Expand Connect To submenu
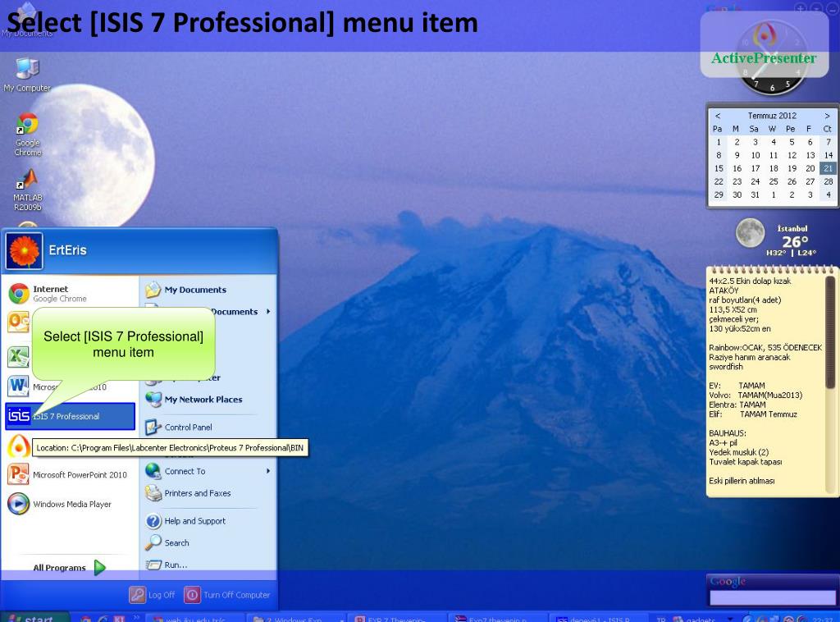The image size is (840, 622). coord(208,472)
